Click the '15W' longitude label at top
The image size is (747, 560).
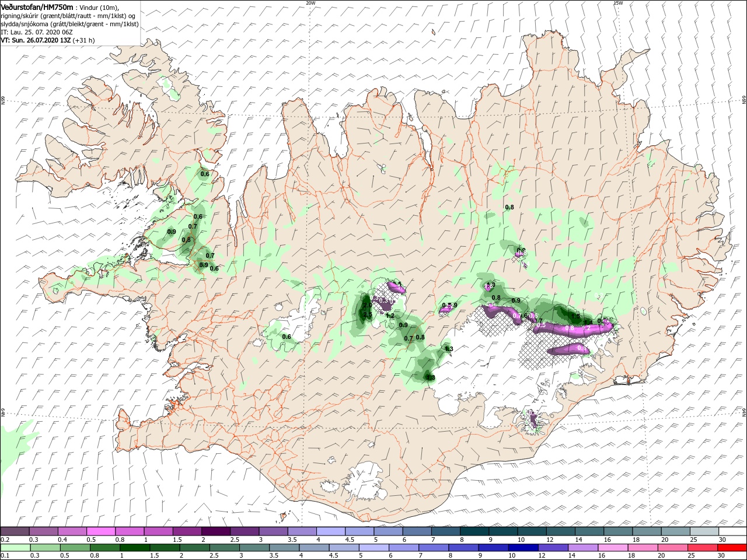click(618, 3)
